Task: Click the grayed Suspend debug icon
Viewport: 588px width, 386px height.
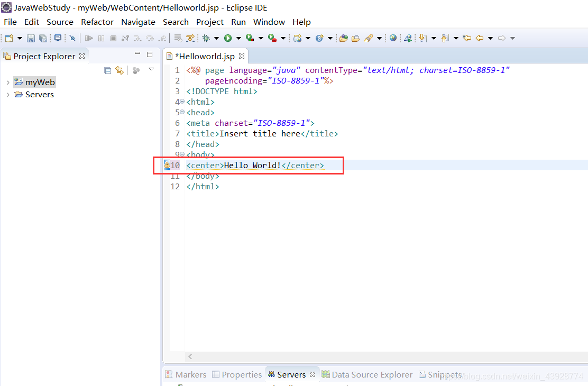Action: (x=101, y=38)
